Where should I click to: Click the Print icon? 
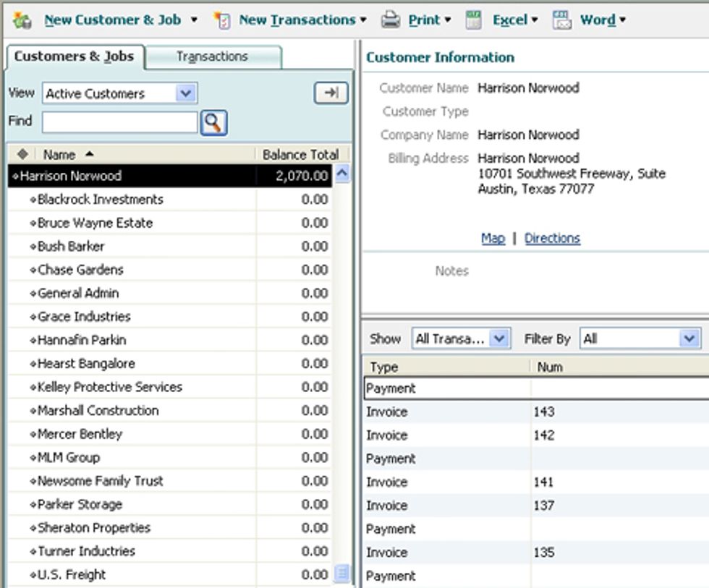point(390,20)
